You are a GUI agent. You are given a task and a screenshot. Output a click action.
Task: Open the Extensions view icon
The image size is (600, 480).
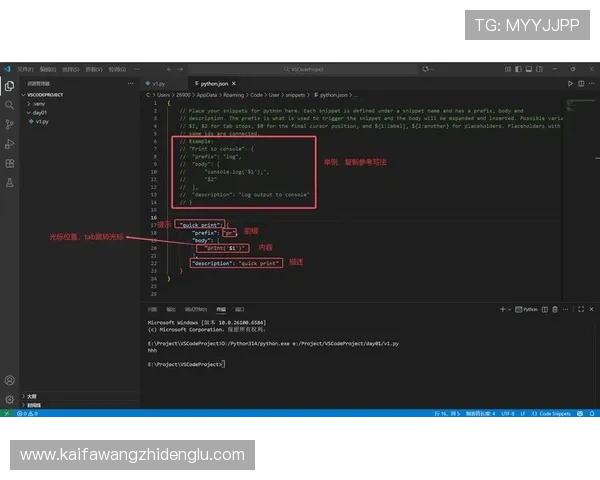[10, 163]
